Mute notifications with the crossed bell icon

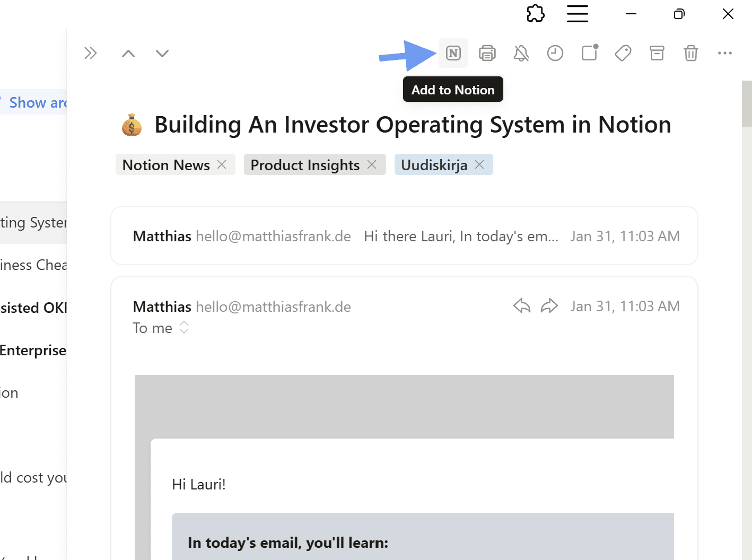(521, 53)
